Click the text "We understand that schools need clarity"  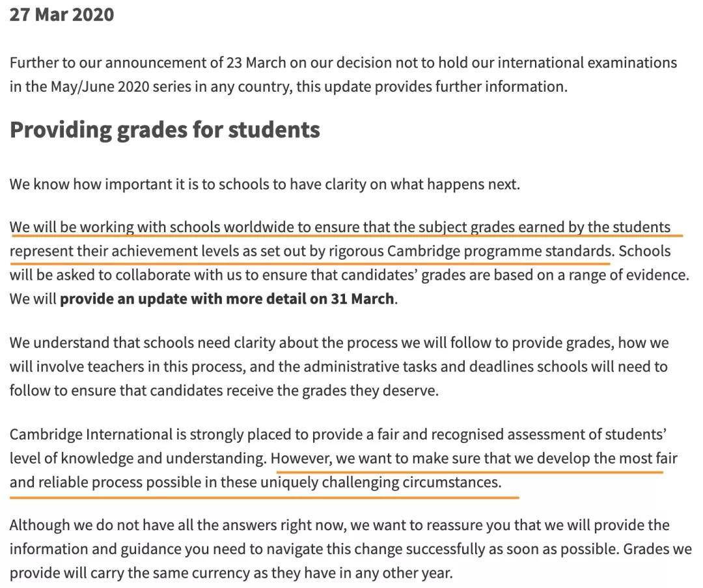click(x=142, y=343)
